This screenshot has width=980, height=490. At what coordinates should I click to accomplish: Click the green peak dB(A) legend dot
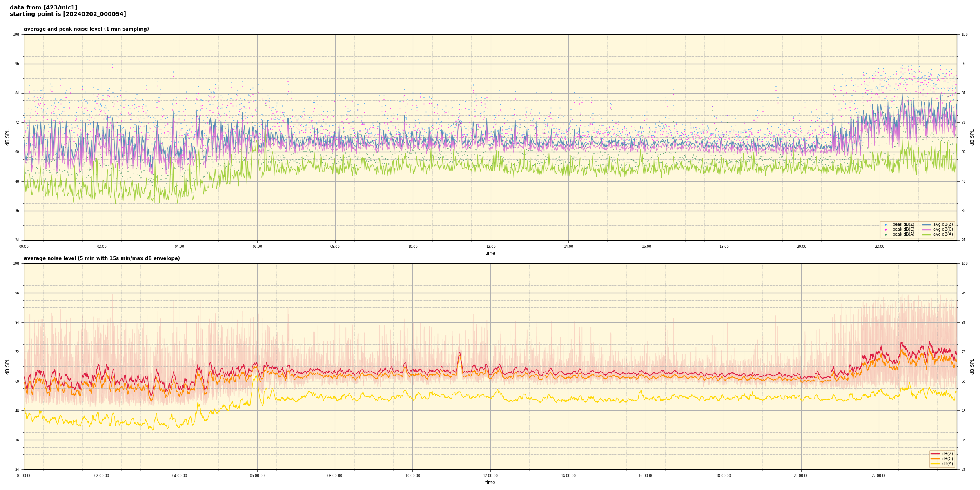pos(886,234)
